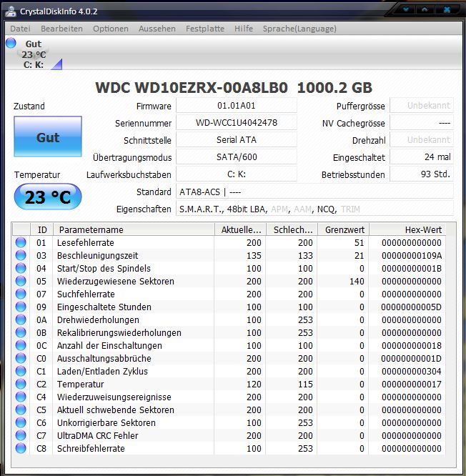
Task: Click the Standard field ATA8-ACS
Action: click(x=314, y=192)
